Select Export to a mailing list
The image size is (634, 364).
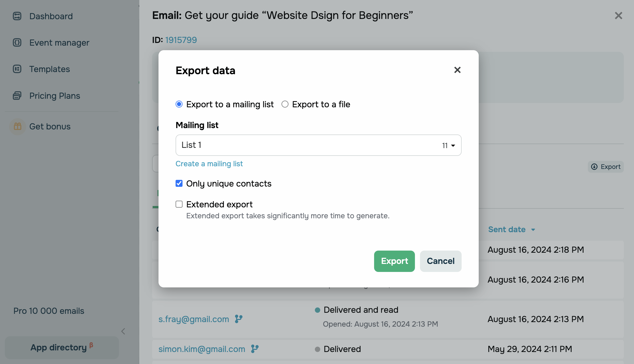tap(179, 104)
